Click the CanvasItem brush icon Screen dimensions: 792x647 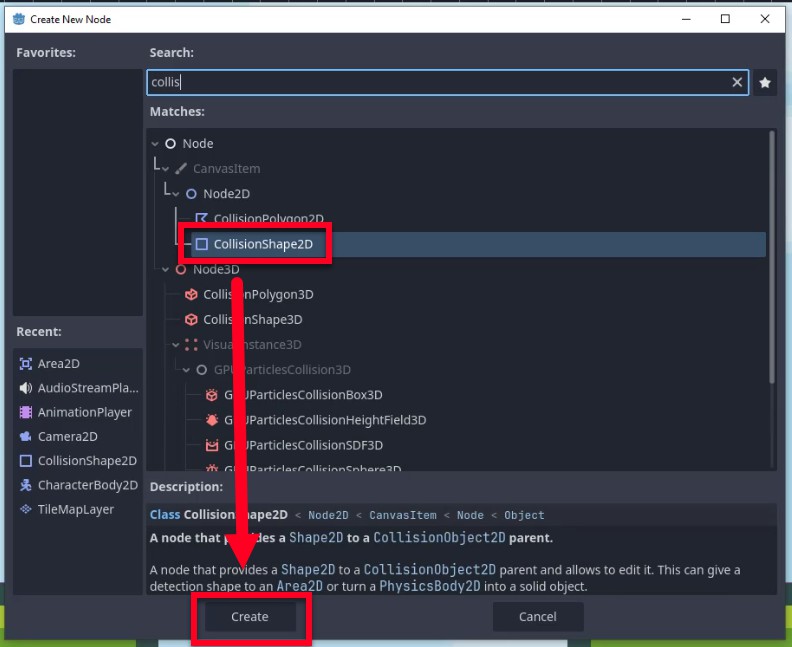pos(181,169)
